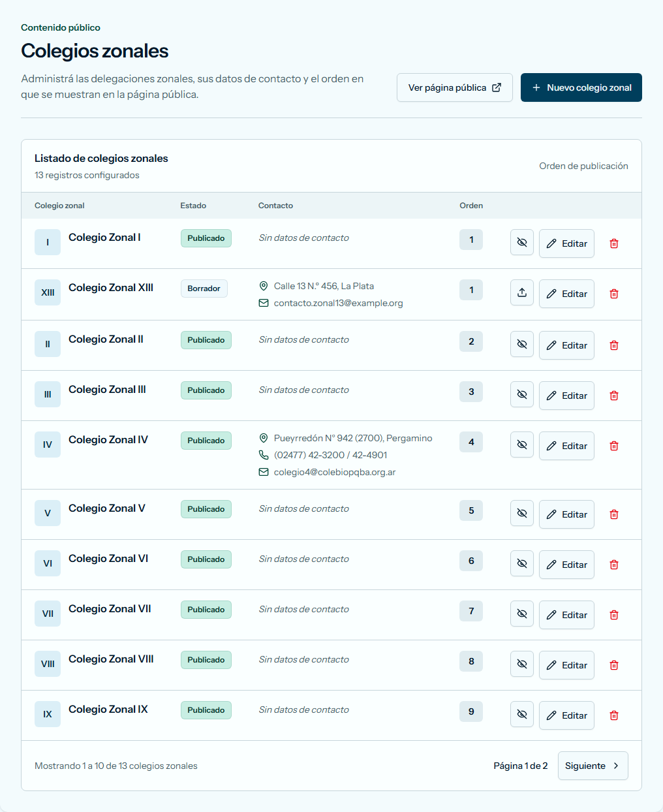Image resolution: width=663 pixels, height=812 pixels.
Task: Delete Colegio Zonal VII with trash icon
Action: pyautogui.click(x=614, y=615)
